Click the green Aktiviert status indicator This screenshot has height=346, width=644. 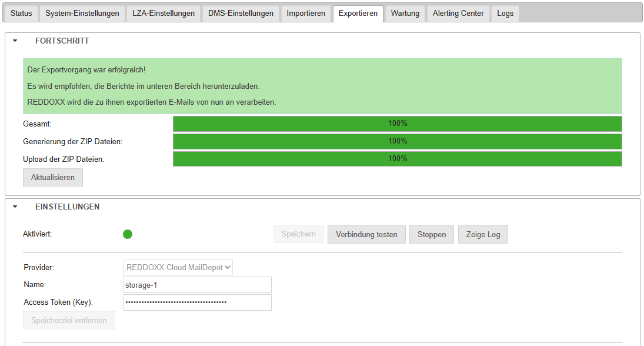click(128, 234)
